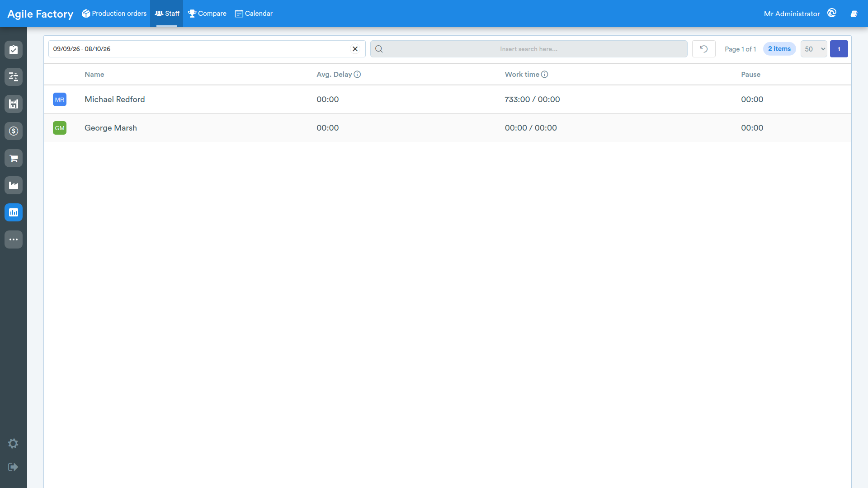
Task: Click the Agile Factory logo link
Action: (40, 14)
